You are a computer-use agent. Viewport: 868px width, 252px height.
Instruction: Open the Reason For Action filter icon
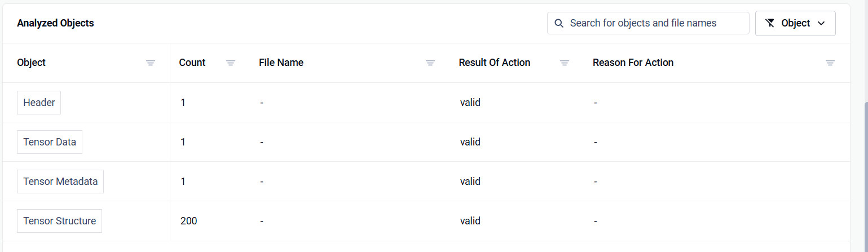click(830, 63)
